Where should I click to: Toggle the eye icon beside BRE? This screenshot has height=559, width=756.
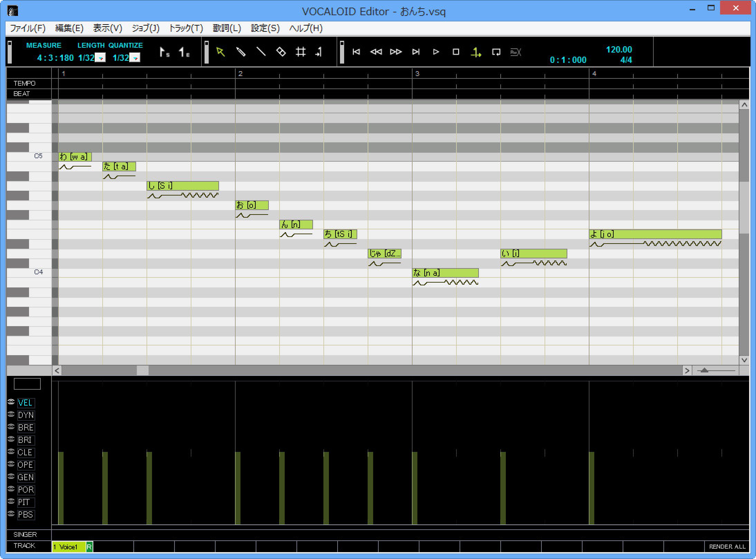(11, 427)
